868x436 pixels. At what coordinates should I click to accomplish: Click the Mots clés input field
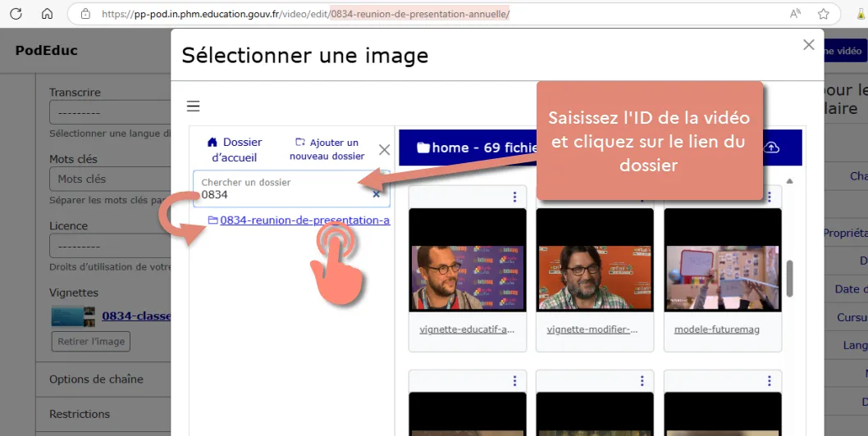click(110, 179)
